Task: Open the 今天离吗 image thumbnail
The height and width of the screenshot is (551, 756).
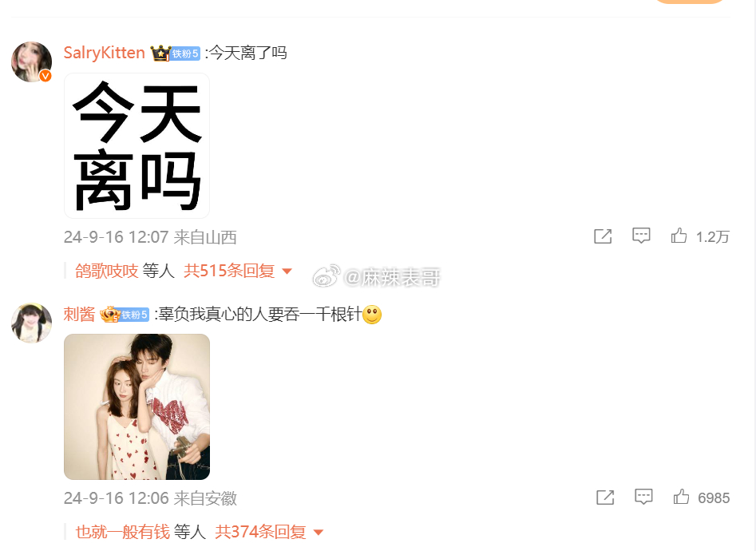Action: [137, 145]
